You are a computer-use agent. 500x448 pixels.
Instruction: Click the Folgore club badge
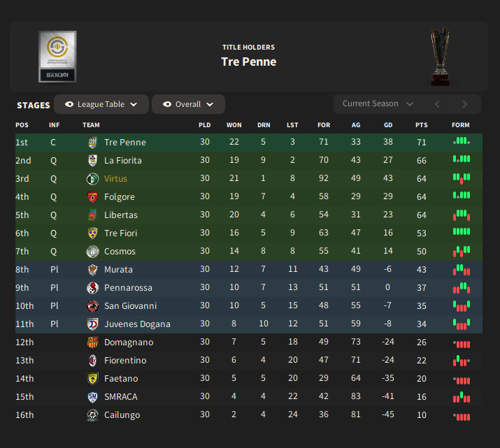(x=92, y=197)
